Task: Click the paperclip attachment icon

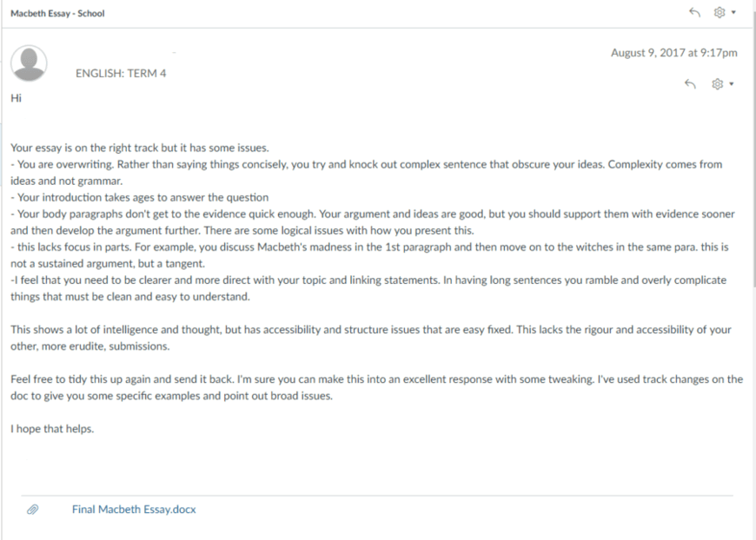Action: (32, 510)
